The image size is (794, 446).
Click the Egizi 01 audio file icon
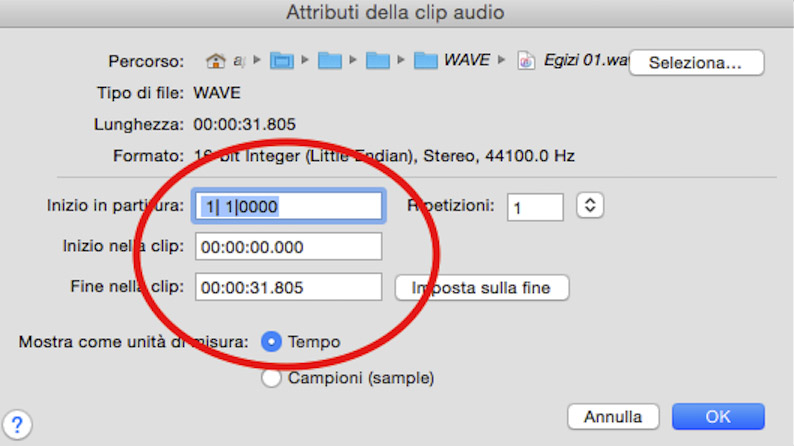click(526, 61)
